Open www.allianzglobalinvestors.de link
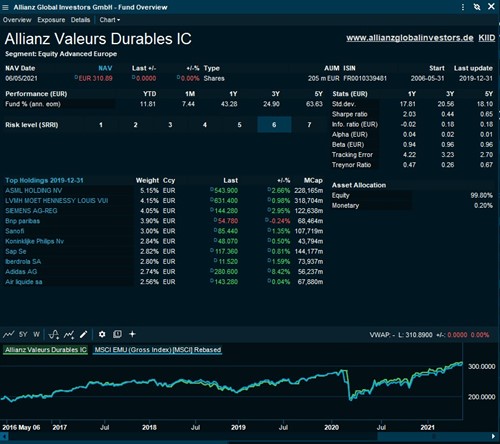The height and width of the screenshot is (444, 500). 410,38
